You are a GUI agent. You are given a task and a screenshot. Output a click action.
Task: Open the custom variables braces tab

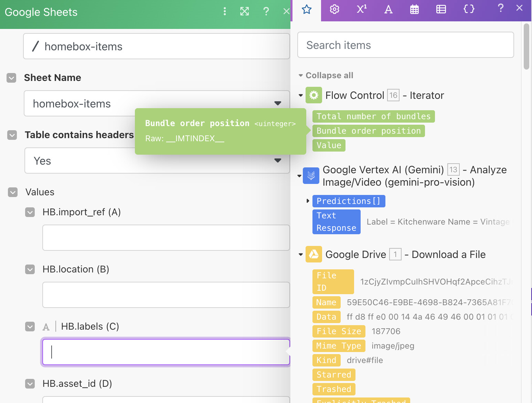(469, 9)
